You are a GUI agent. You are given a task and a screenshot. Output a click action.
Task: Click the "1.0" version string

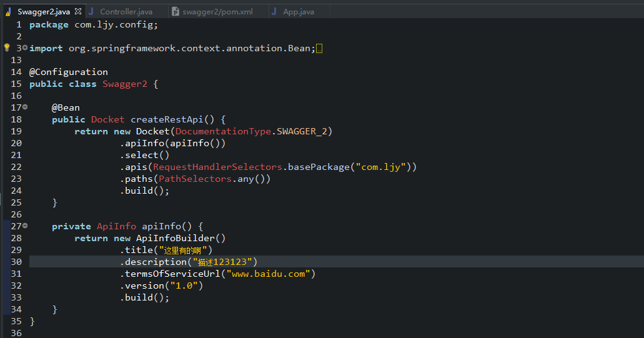pyautogui.click(x=184, y=286)
